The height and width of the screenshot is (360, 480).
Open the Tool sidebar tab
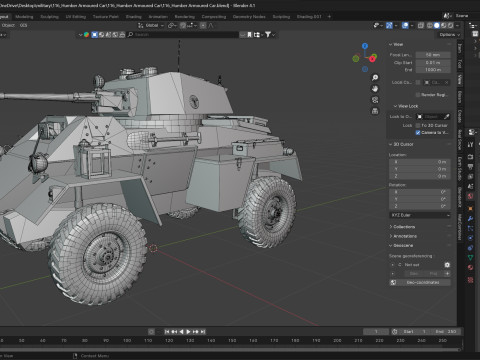(x=460, y=64)
